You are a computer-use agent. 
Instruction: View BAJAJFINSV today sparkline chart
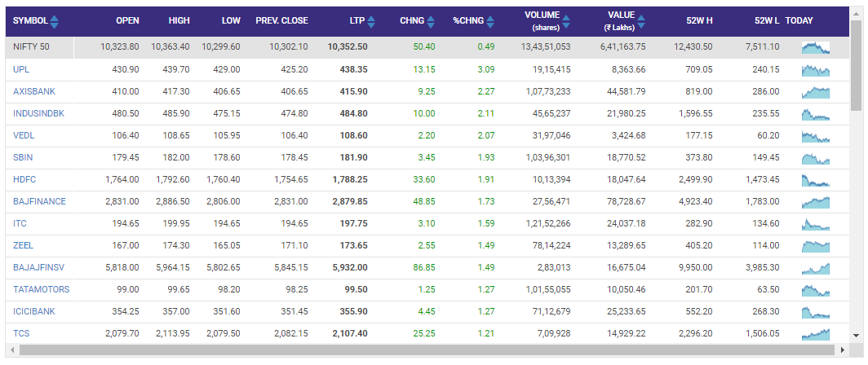point(816,268)
